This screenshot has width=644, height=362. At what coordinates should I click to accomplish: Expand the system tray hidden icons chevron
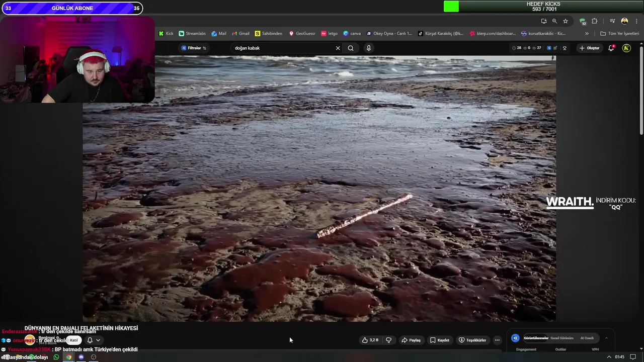pyautogui.click(x=609, y=357)
